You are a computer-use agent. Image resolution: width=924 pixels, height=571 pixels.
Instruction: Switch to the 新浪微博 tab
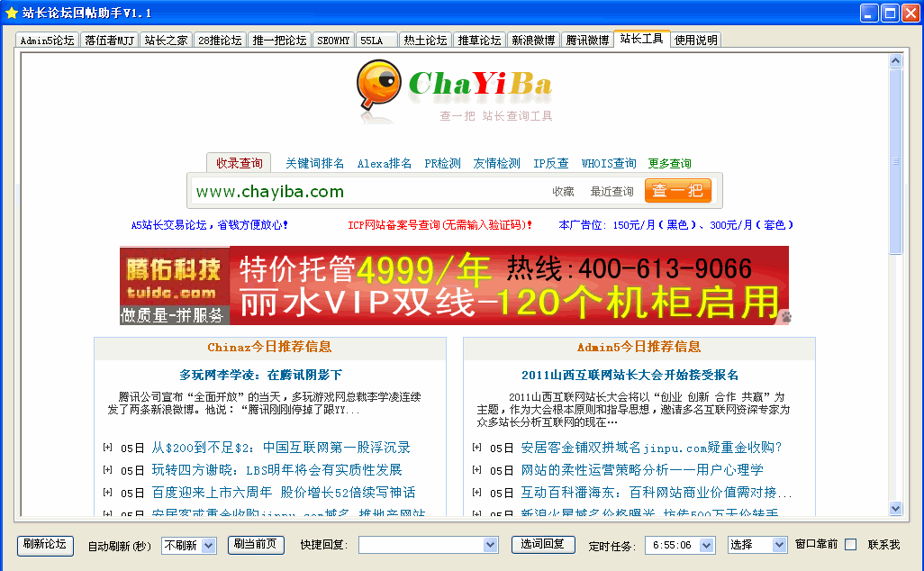[533, 40]
